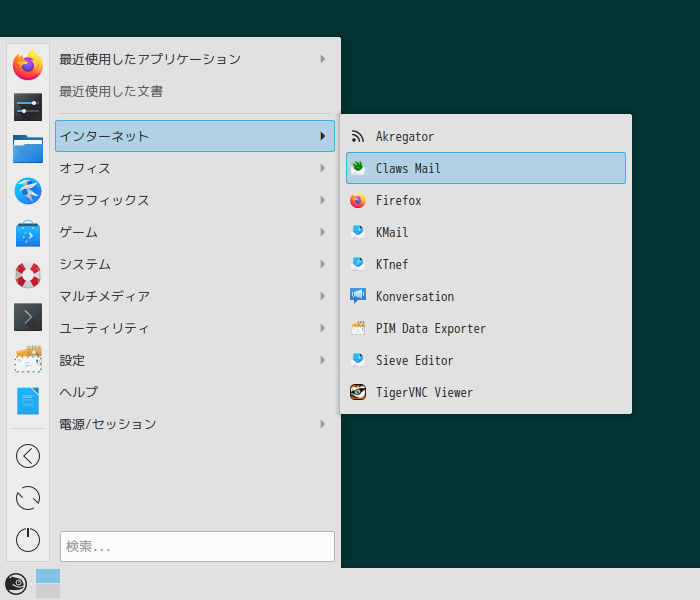The image size is (700, 600).
Task: Select the グラフィックス category
Action: click(195, 200)
